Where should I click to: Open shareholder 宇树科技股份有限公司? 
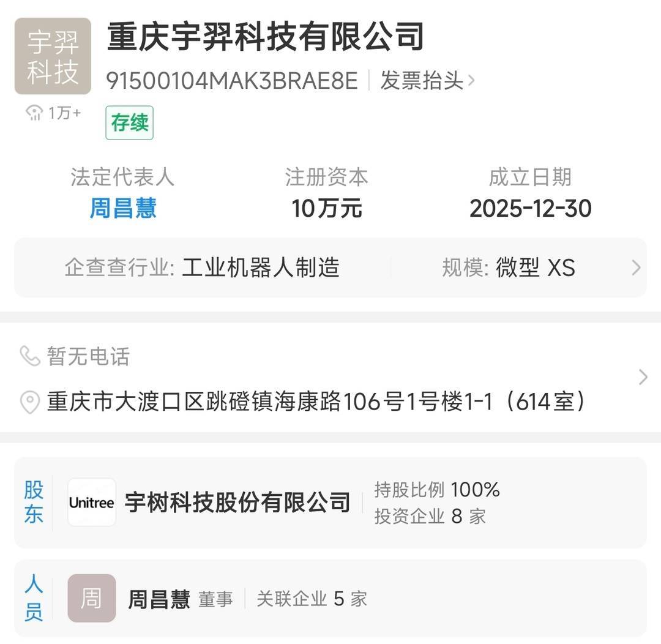coord(237,503)
